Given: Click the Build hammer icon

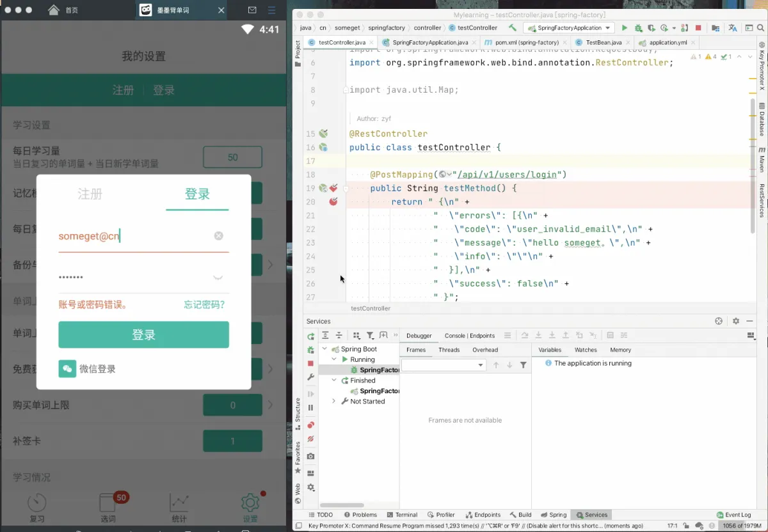Looking at the screenshot, I should coord(512,28).
